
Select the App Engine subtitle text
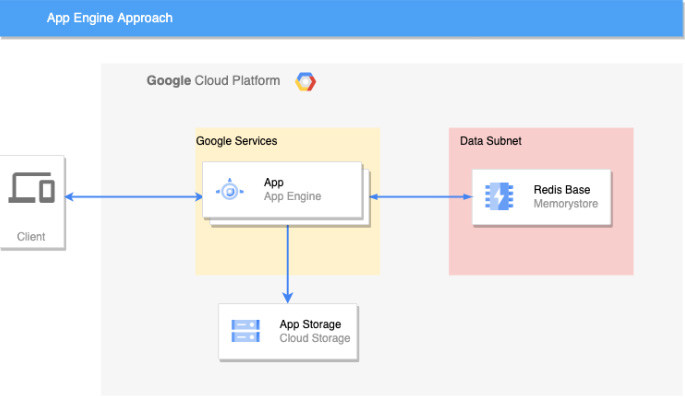(x=292, y=196)
